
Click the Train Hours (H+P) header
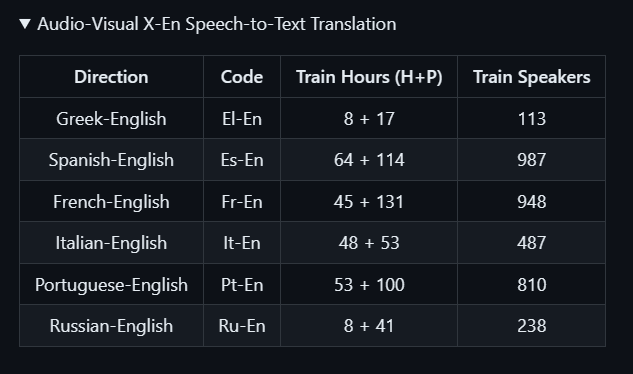point(369,77)
